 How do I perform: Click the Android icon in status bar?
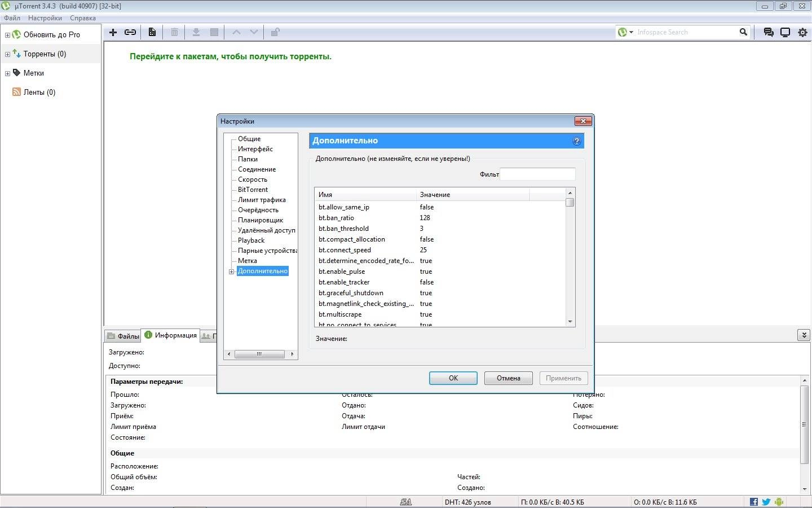coord(779,501)
